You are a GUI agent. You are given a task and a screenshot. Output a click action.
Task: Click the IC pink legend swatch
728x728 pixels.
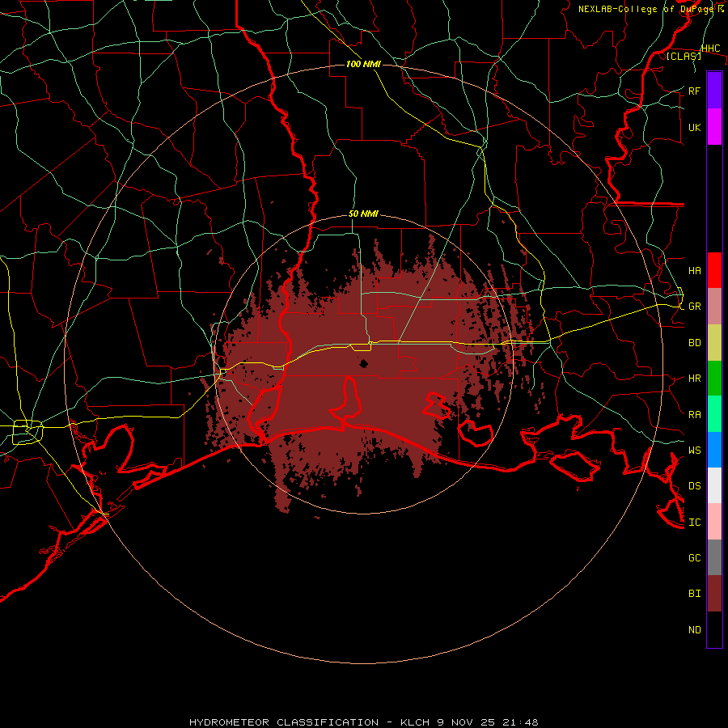tap(714, 522)
